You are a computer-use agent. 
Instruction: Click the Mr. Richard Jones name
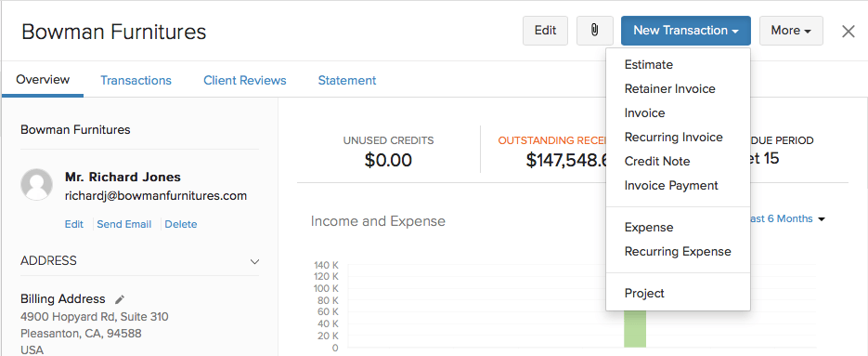[123, 177]
